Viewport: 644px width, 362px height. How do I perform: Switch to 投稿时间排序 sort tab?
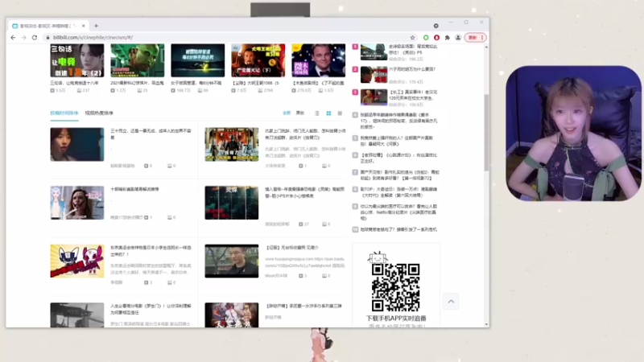(x=64, y=113)
